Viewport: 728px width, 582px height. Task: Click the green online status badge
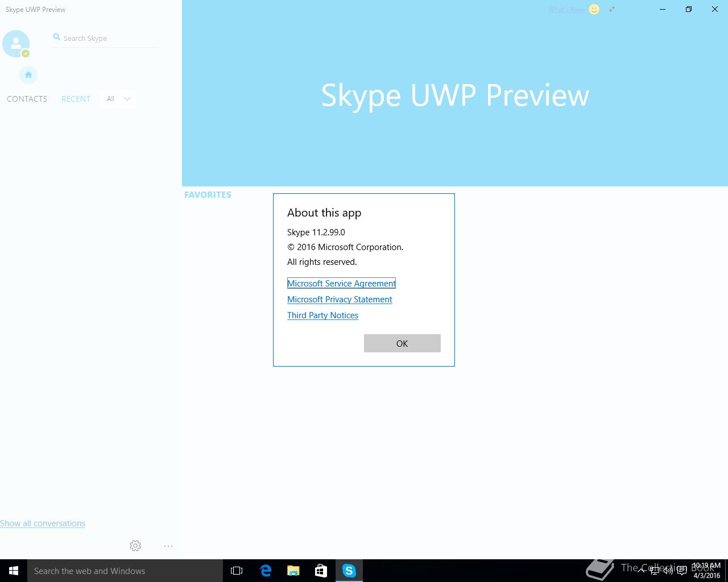pos(26,53)
